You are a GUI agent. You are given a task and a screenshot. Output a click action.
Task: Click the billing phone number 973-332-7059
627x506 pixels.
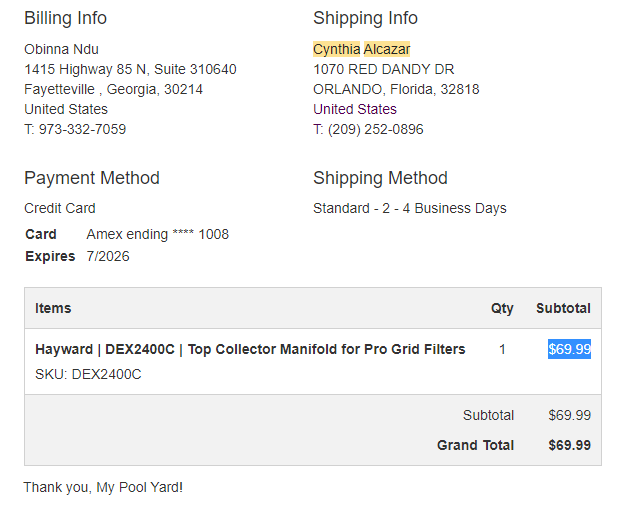pos(82,129)
